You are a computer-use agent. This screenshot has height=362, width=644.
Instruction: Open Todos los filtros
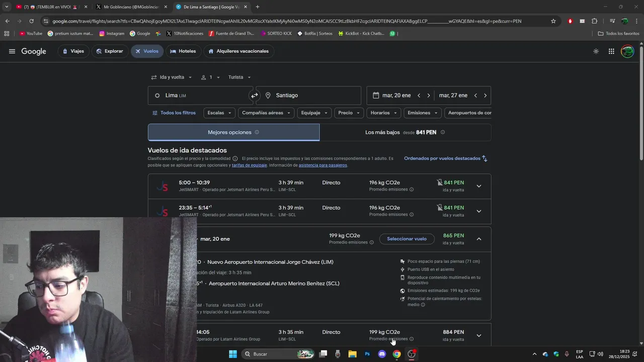click(x=174, y=113)
